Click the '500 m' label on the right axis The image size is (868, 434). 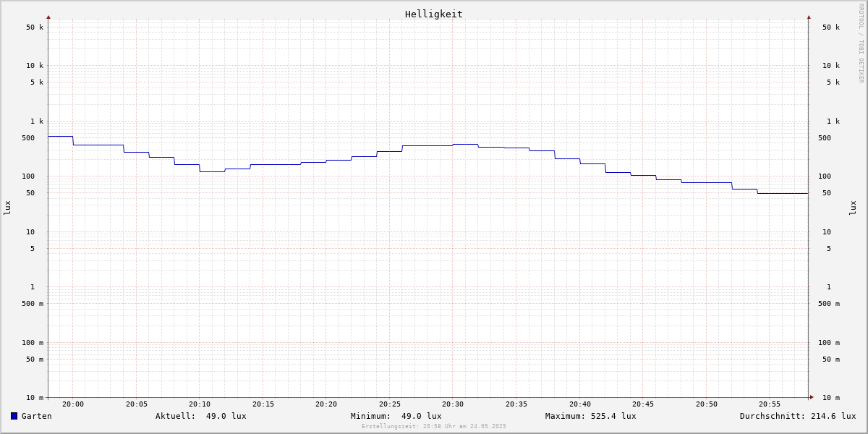tap(829, 304)
